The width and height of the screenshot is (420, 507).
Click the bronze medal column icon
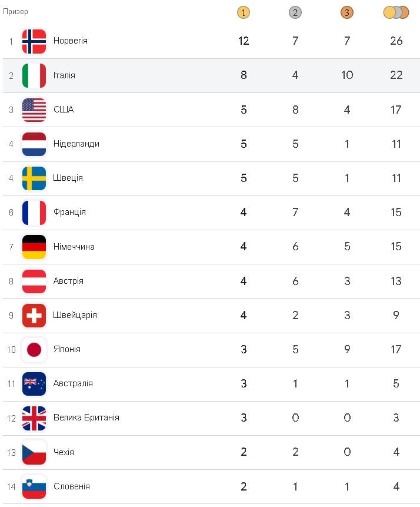(x=347, y=12)
